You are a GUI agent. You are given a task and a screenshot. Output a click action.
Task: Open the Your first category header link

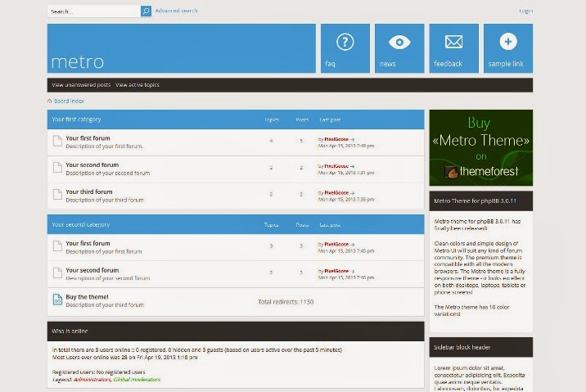76,119
